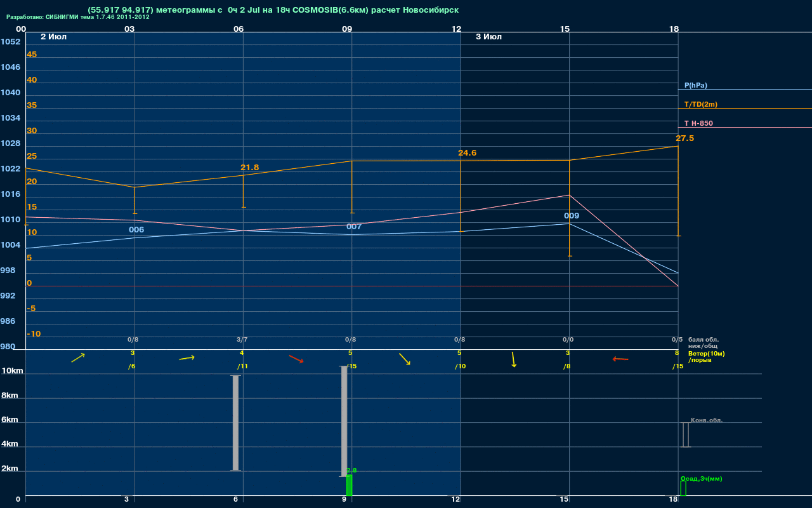Click the gray convective cloud bar at hour 06
This screenshot has width=812, height=508.
tap(235, 423)
